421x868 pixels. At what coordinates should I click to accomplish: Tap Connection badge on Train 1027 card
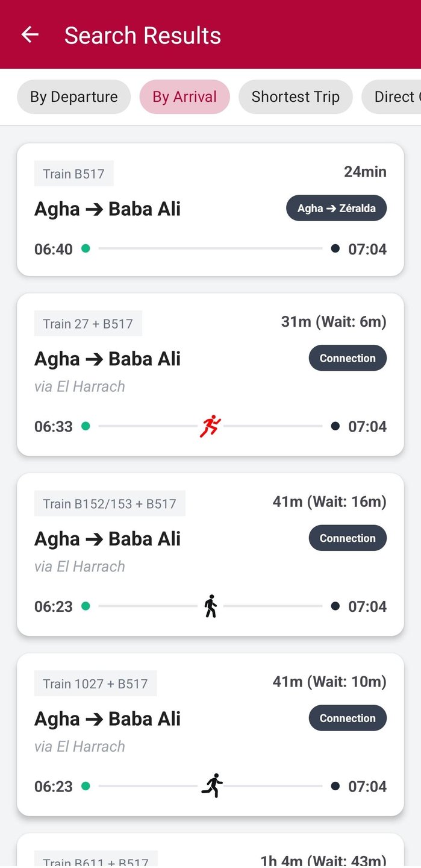(348, 718)
